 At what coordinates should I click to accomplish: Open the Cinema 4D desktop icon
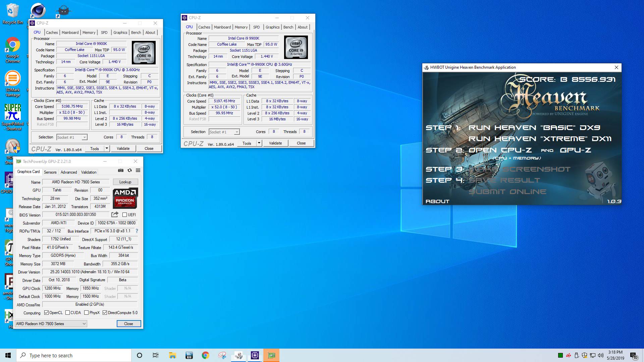(x=38, y=10)
